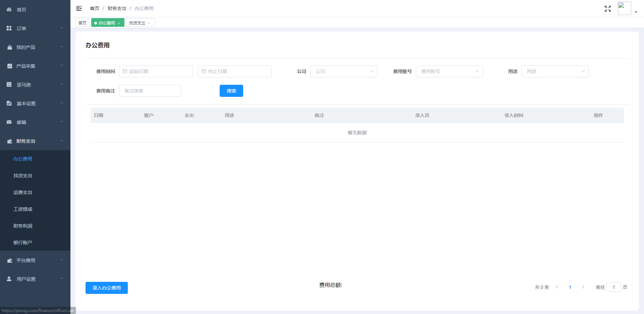Expand the 亚马逊 sidebar menu
This screenshot has height=314, width=644.
35,85
